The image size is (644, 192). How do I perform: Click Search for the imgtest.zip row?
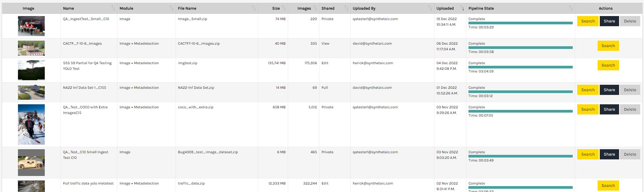point(608,65)
